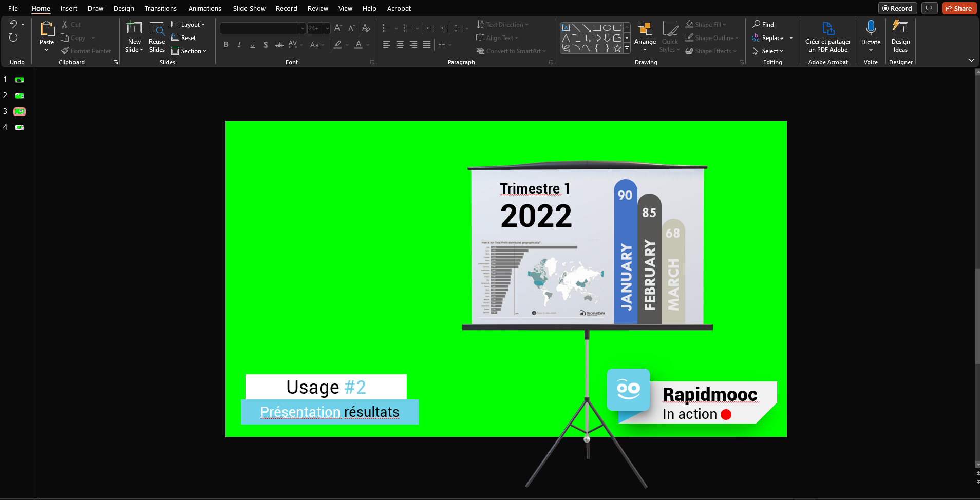
Task: Open the Dictate voice tool
Action: tap(870, 32)
